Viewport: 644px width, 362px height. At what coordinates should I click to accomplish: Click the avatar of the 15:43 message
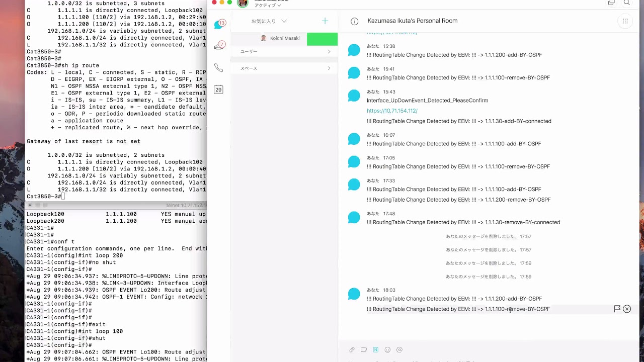tap(354, 96)
